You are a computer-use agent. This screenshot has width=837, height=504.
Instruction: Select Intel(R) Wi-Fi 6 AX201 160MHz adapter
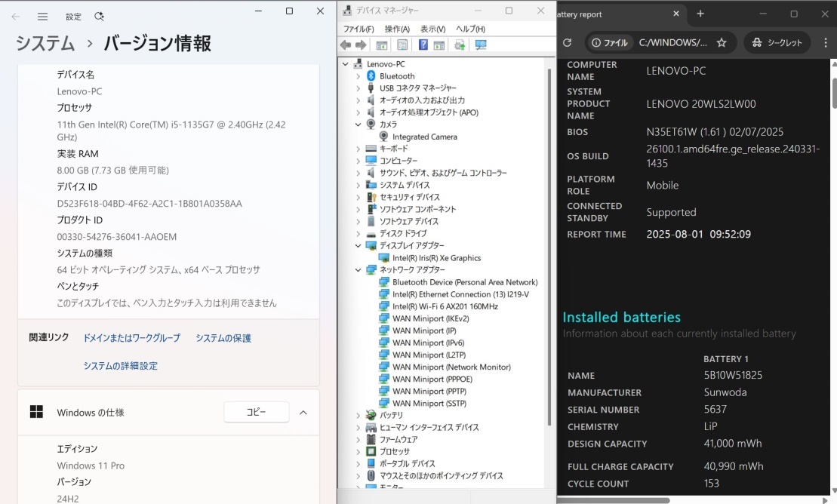[445, 306]
